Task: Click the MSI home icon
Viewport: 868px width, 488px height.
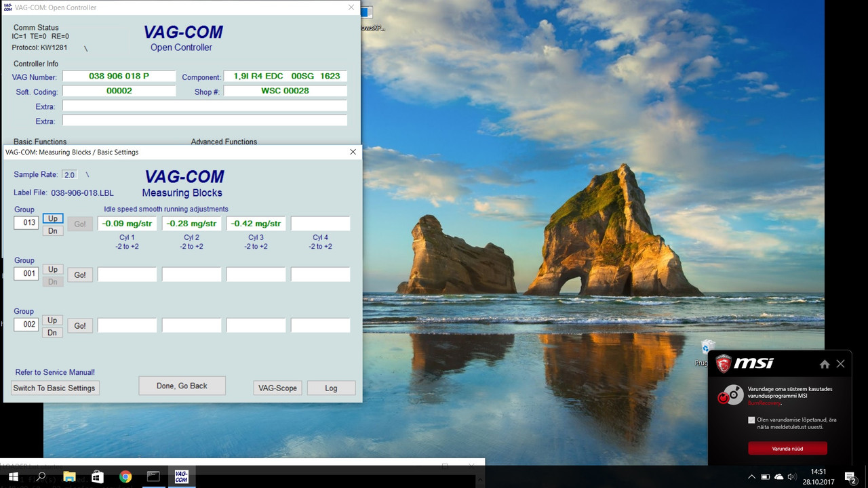Action: click(825, 364)
